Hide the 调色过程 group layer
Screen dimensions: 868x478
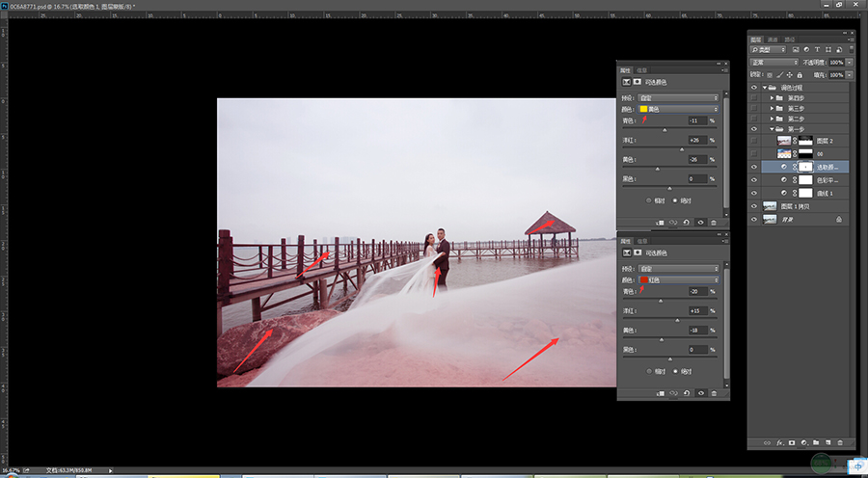click(x=753, y=88)
